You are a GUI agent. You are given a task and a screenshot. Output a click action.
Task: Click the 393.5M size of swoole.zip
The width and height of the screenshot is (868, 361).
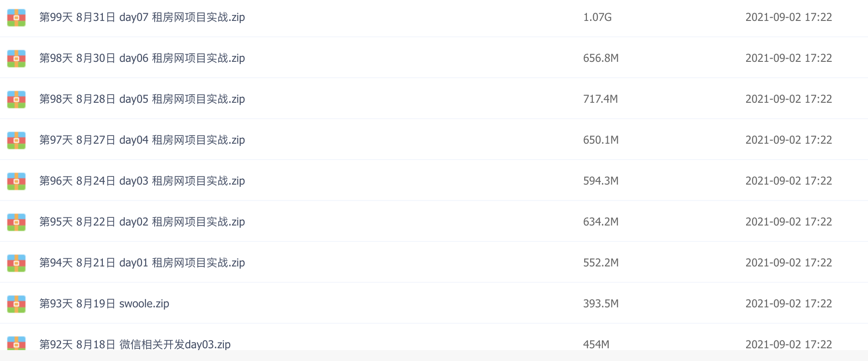tap(601, 304)
